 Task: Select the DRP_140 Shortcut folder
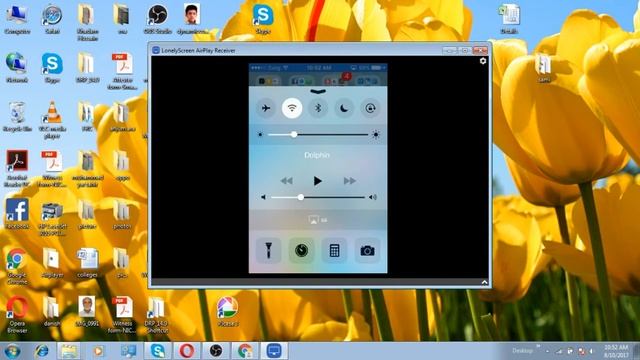click(156, 315)
